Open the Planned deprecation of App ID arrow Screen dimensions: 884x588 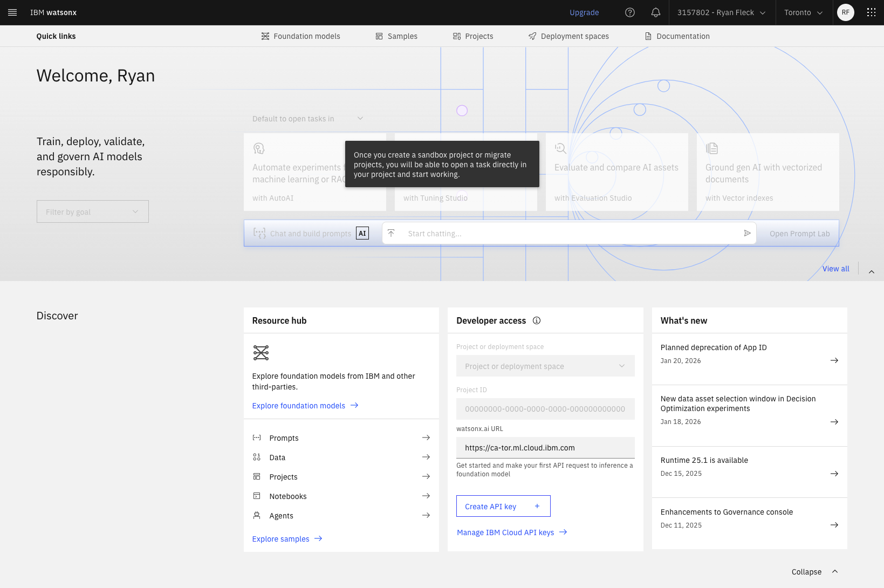click(x=834, y=360)
